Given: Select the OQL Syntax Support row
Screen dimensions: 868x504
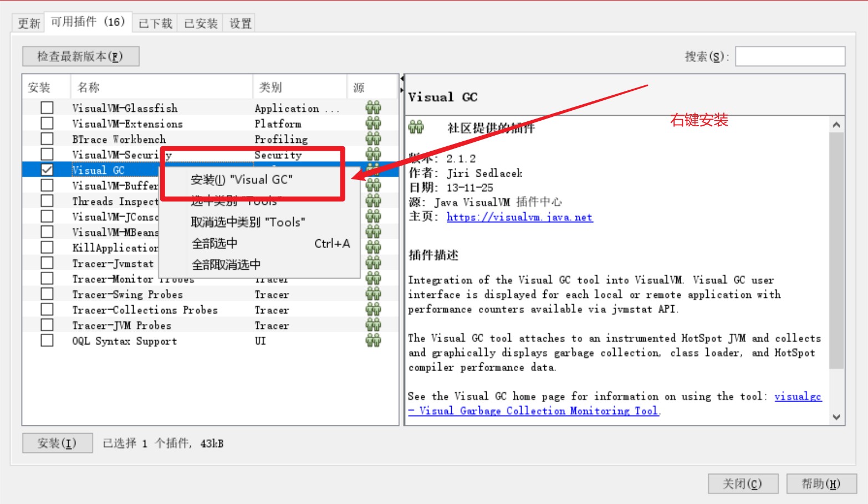Looking at the screenshot, I should coord(211,341).
